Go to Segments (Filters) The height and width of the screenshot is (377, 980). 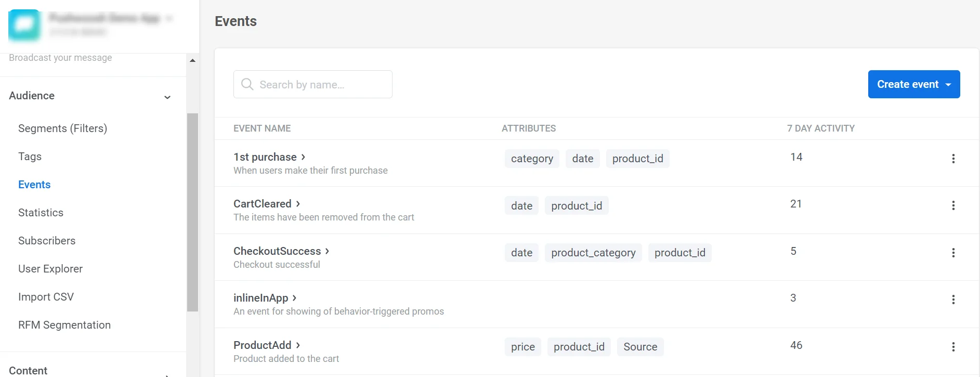(62, 128)
